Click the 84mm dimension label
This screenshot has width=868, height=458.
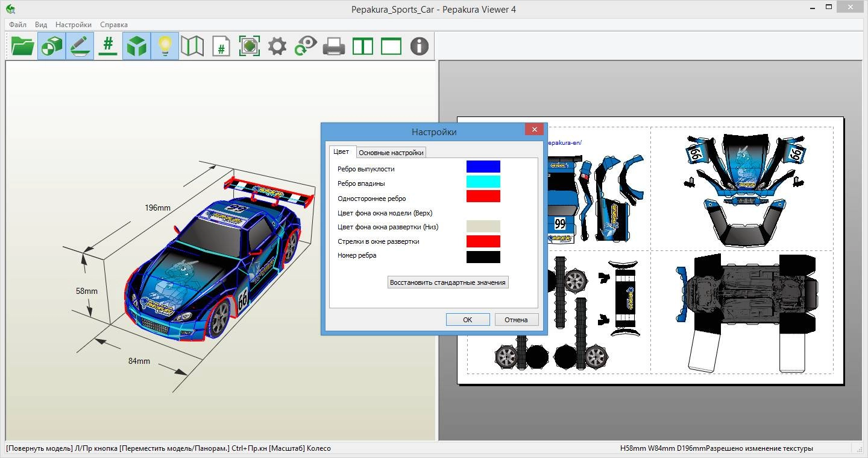point(139,361)
